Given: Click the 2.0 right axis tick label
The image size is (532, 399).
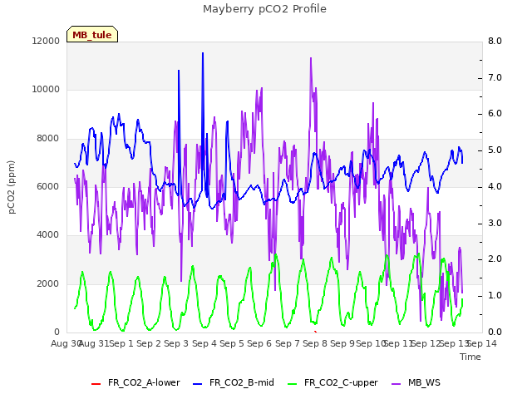Looking at the screenshot, I should click(495, 259).
